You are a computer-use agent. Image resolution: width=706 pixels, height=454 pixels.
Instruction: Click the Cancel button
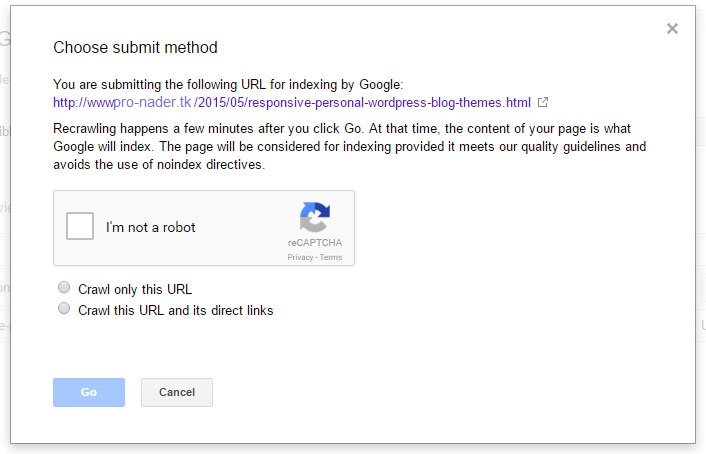176,392
